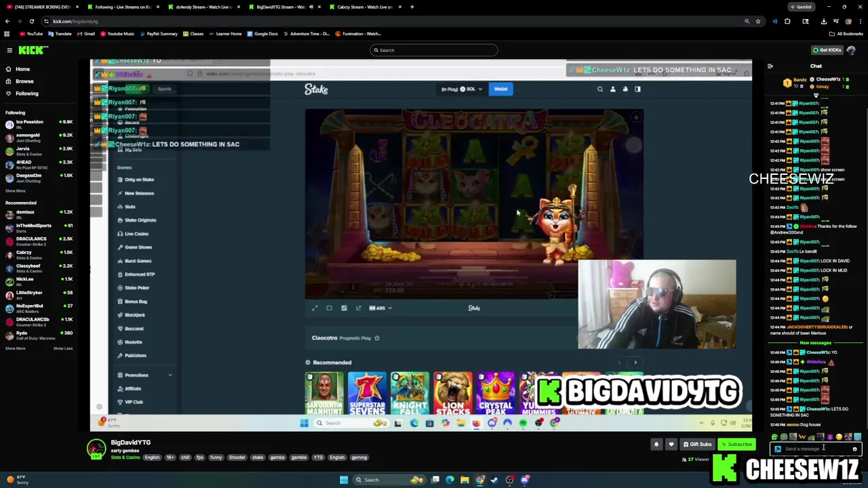Open a new browser tab
Viewport: 868px width, 488px height.
tap(412, 7)
